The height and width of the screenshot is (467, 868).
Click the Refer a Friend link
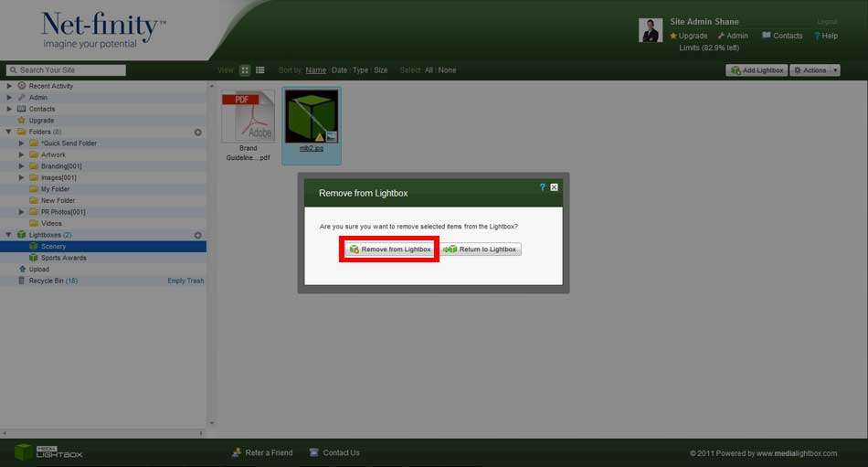coord(269,452)
